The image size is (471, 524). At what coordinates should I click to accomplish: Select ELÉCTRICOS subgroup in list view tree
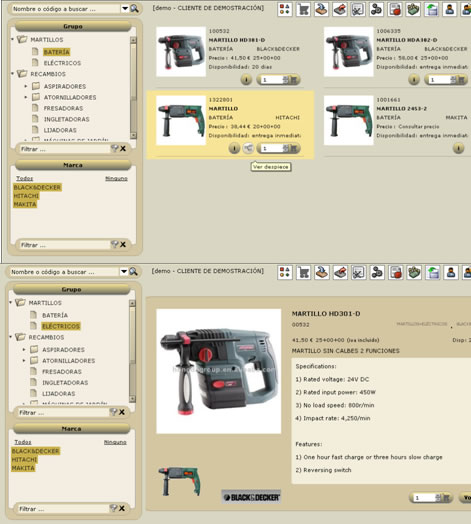point(62,63)
